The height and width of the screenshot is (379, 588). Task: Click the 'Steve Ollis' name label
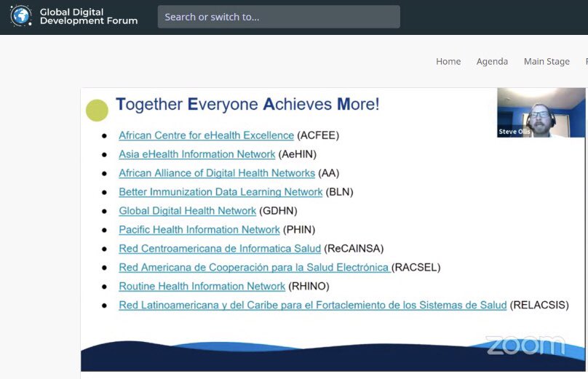[x=514, y=132]
